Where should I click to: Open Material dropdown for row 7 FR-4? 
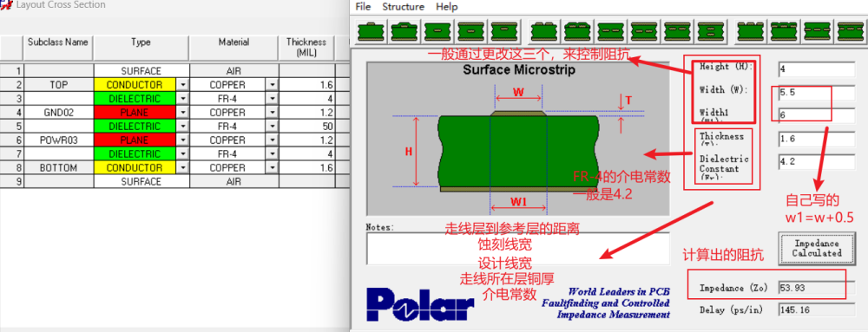coord(272,154)
